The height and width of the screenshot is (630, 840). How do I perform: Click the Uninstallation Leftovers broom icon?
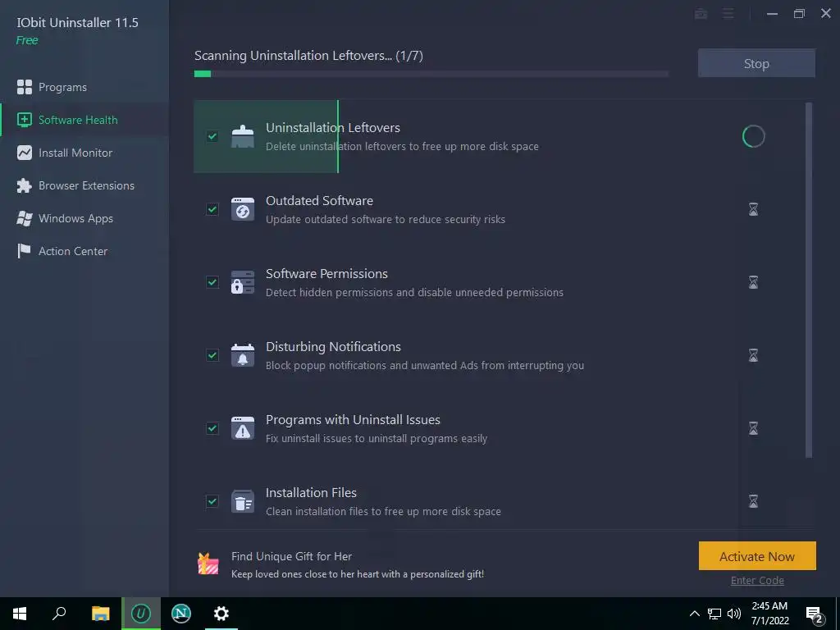[x=243, y=136]
